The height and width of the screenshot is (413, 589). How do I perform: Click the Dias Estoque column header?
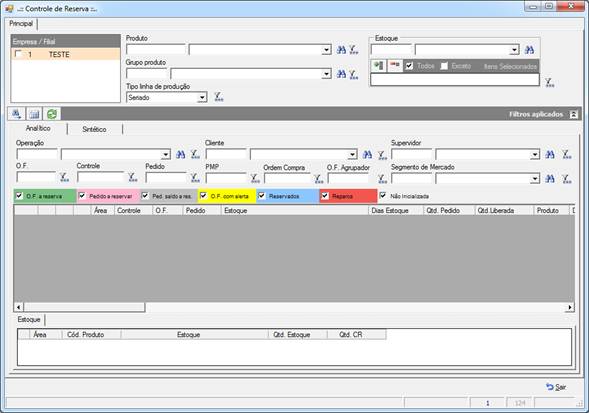point(396,210)
